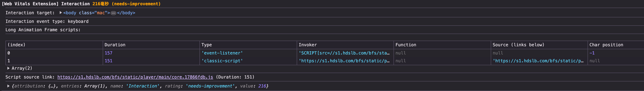Select the 'event-listener' type cell
The width and height of the screenshot is (644, 91).
pyautogui.click(x=222, y=53)
